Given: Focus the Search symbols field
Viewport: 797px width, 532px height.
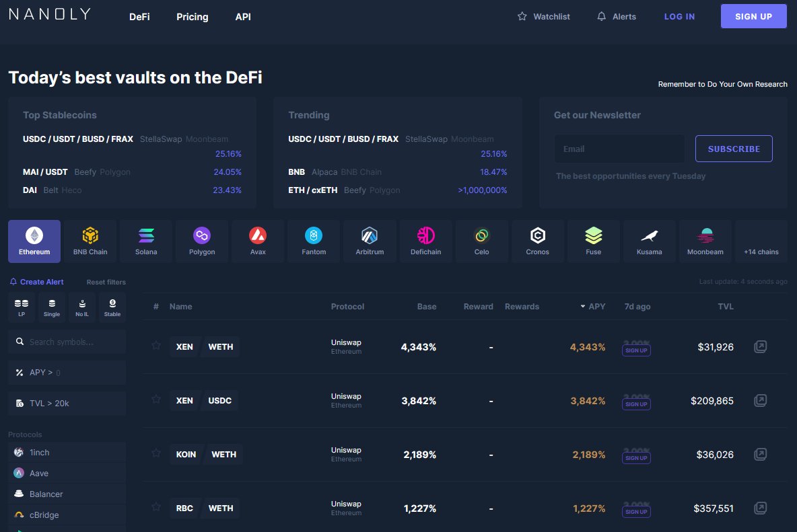Looking at the screenshot, I should 67,342.
